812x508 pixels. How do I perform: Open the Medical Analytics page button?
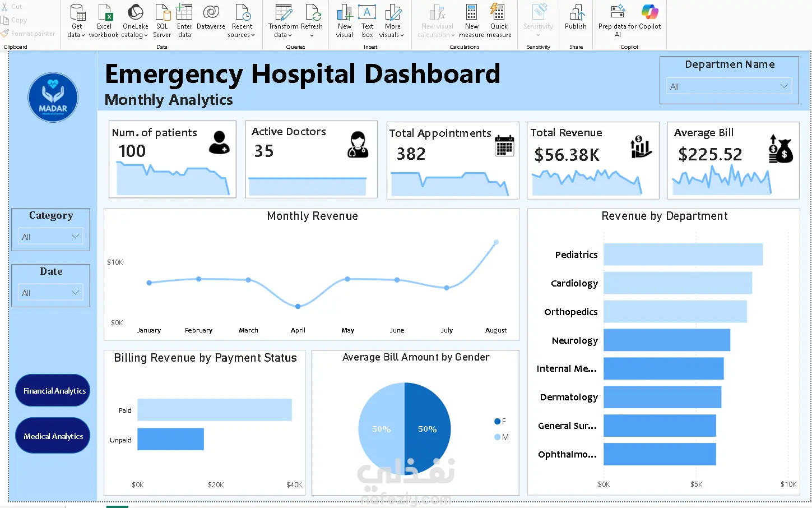click(53, 436)
